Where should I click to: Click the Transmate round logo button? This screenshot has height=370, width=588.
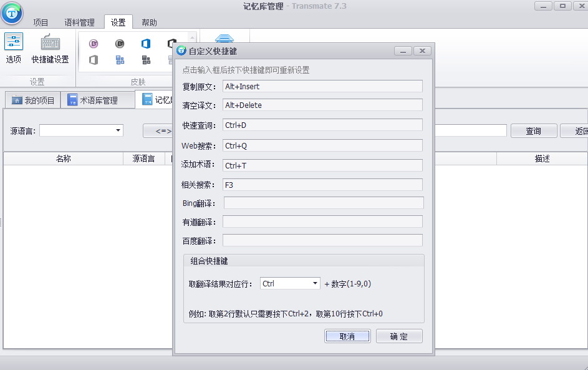click(x=12, y=13)
